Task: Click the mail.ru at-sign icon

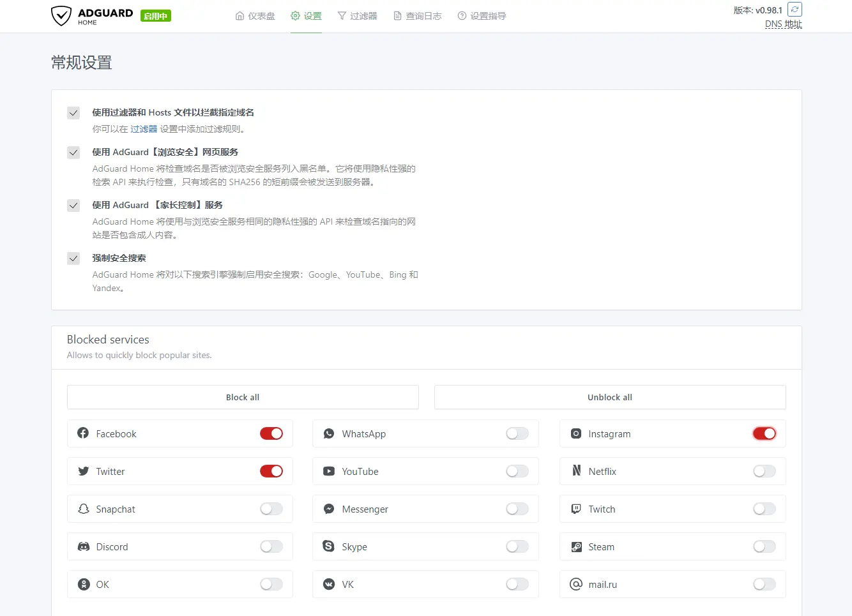Action: 576,584
